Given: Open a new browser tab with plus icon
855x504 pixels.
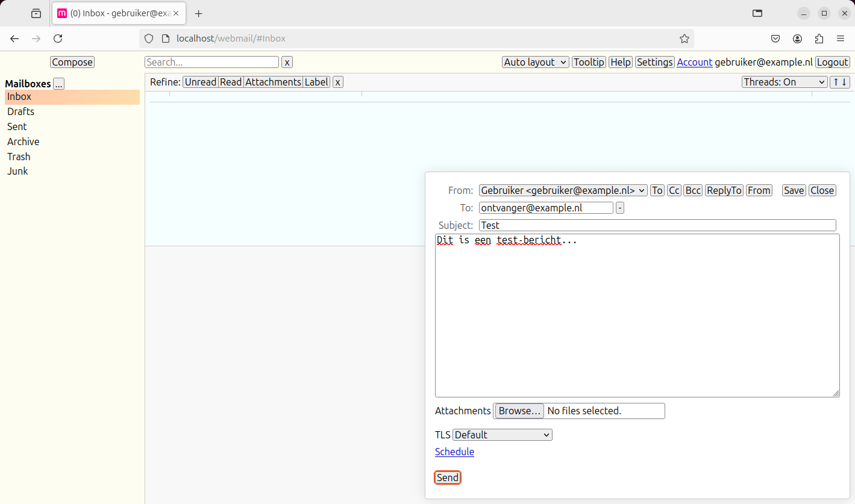Looking at the screenshot, I should pyautogui.click(x=199, y=13).
